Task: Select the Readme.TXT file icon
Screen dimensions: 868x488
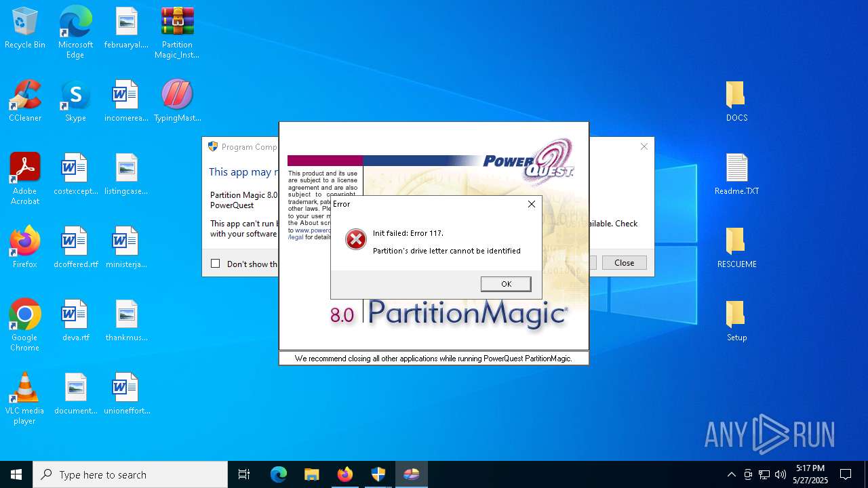Action: pos(736,175)
